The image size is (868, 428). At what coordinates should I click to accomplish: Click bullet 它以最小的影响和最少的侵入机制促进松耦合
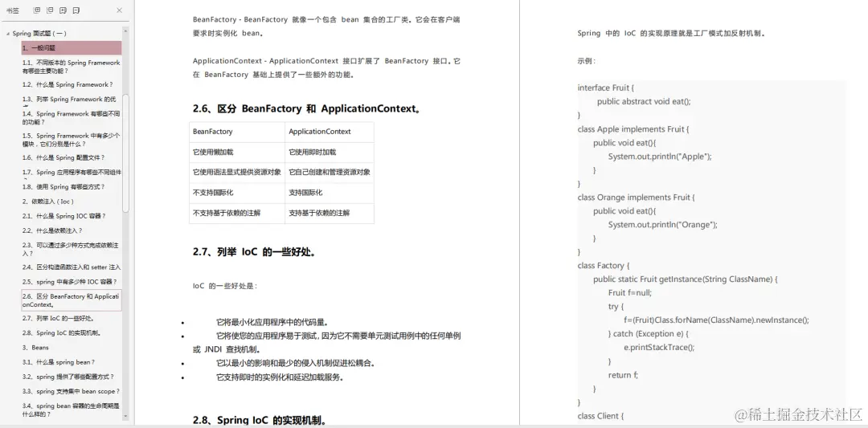click(296, 363)
